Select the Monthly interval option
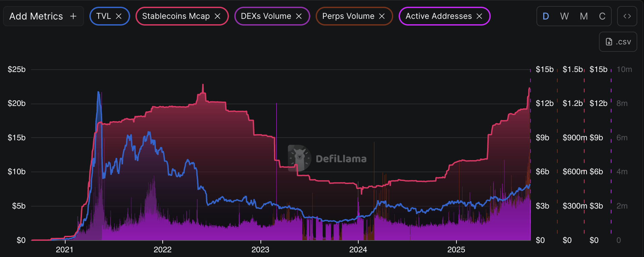Viewport: 644px width, 257px height. [584, 16]
